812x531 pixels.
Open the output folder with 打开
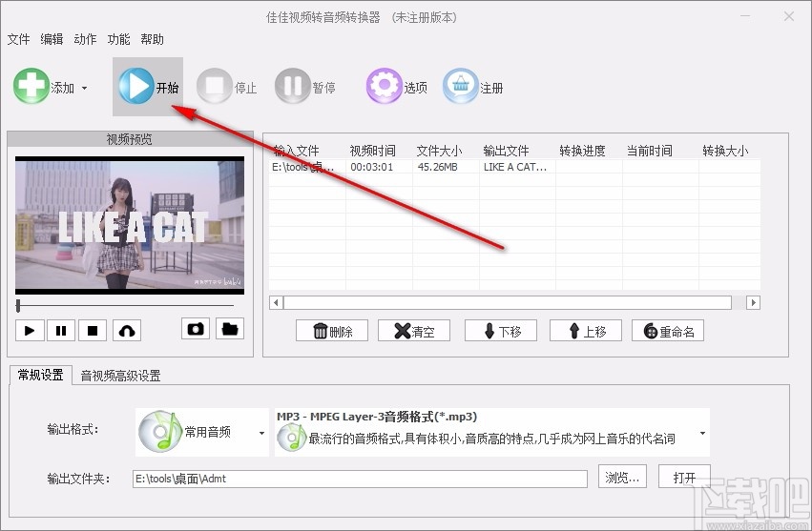[x=684, y=478]
